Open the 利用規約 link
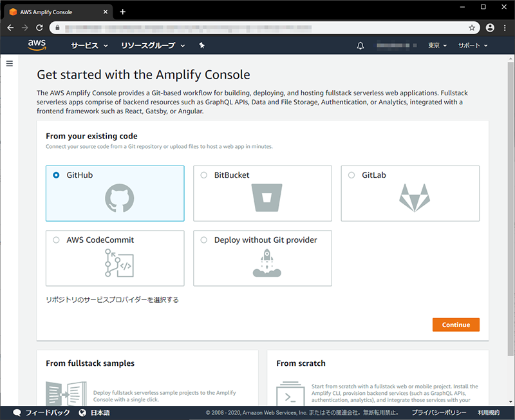515x420 pixels. point(489,413)
